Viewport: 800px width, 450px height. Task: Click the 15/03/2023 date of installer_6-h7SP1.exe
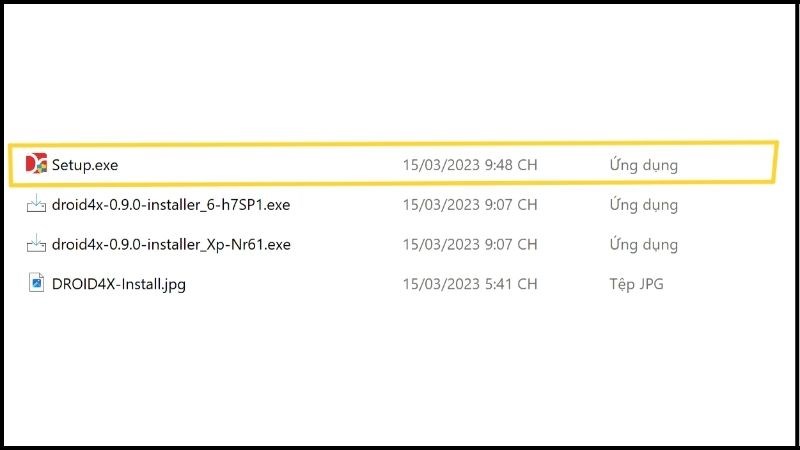click(x=441, y=205)
